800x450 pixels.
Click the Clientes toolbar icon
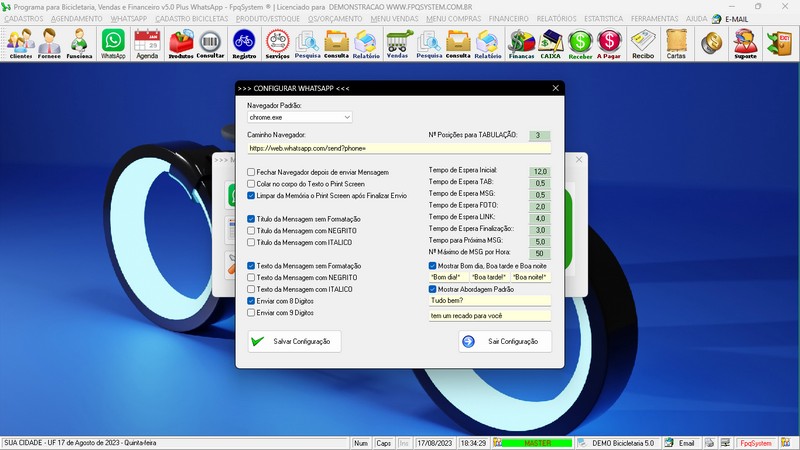(x=20, y=43)
